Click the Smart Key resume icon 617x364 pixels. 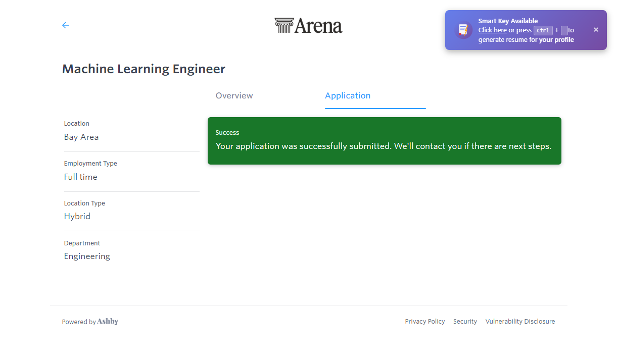(463, 30)
